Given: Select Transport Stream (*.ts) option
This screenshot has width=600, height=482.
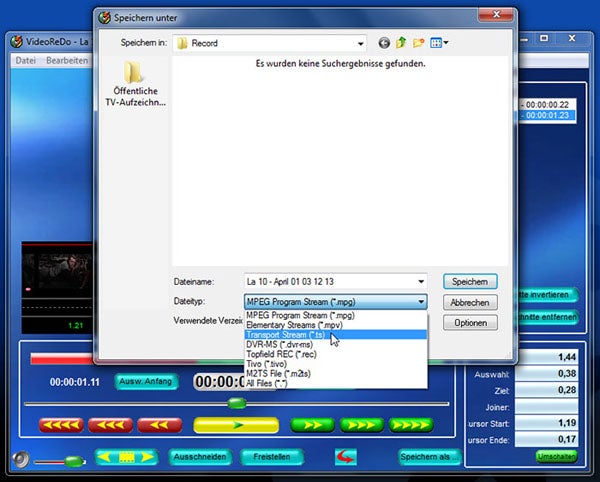Looking at the screenshot, I should pos(336,334).
